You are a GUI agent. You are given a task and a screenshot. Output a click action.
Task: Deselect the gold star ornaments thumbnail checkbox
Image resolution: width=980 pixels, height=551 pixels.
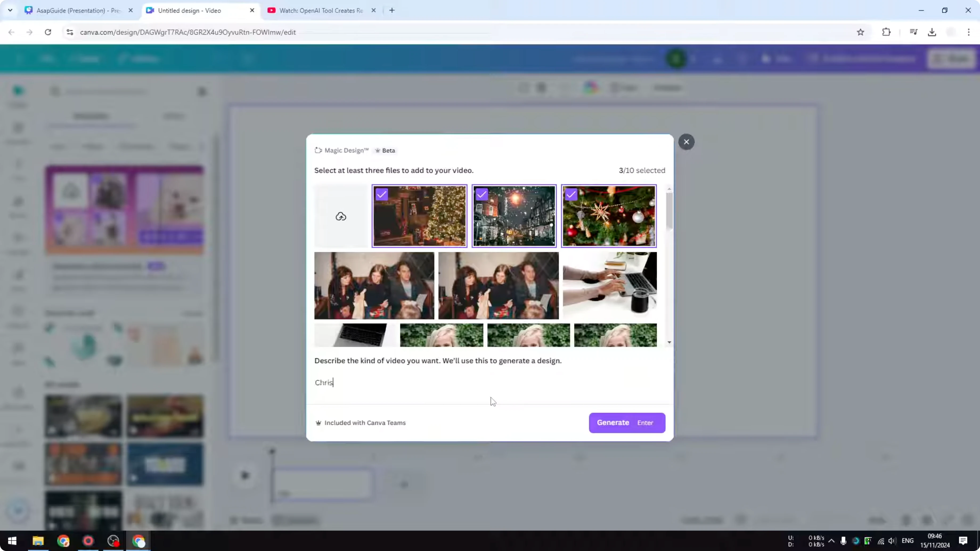(571, 194)
